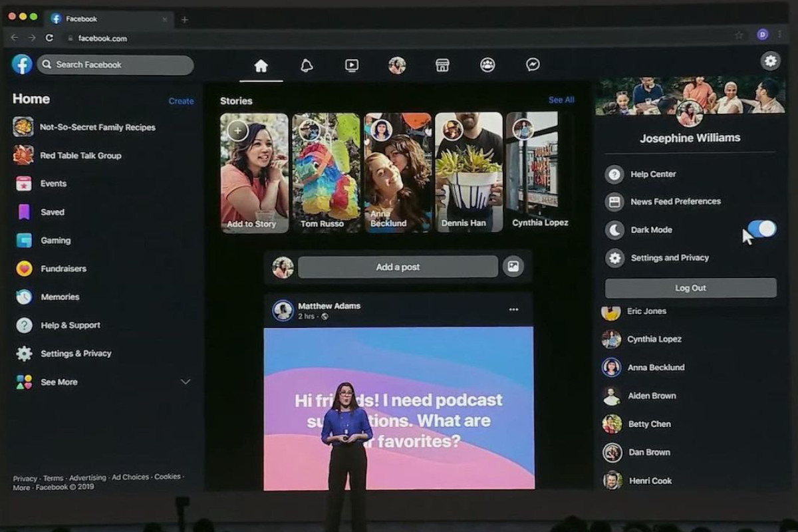
Task: Click Matthew Adams name link
Action: point(329,306)
